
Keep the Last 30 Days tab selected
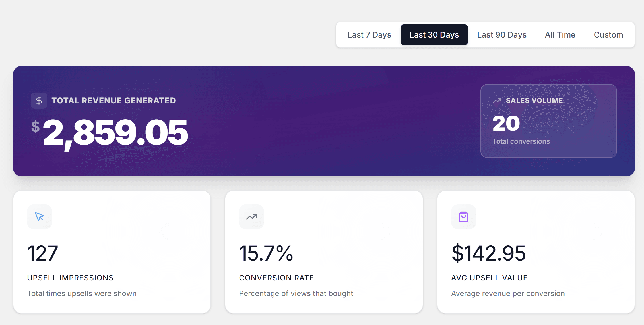434,35
